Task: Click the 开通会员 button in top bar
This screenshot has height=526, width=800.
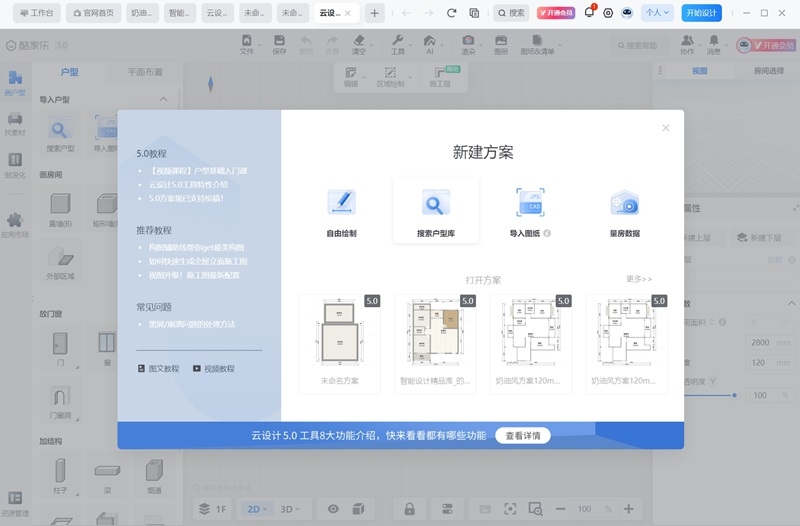Action: pyautogui.click(x=556, y=13)
